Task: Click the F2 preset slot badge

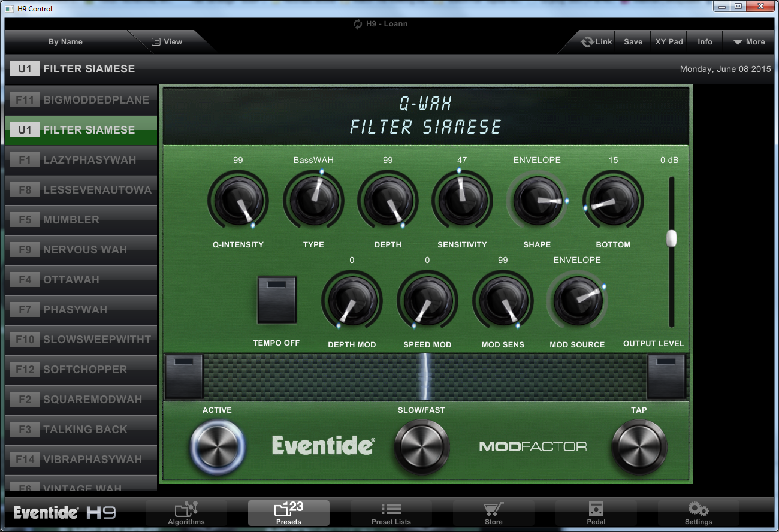Action: click(x=25, y=400)
